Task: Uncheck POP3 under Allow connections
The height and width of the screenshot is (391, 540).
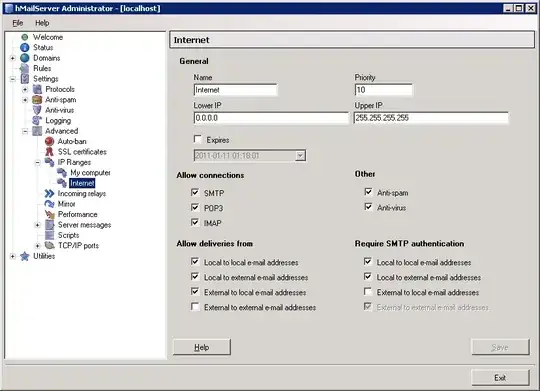Action: click(195, 207)
